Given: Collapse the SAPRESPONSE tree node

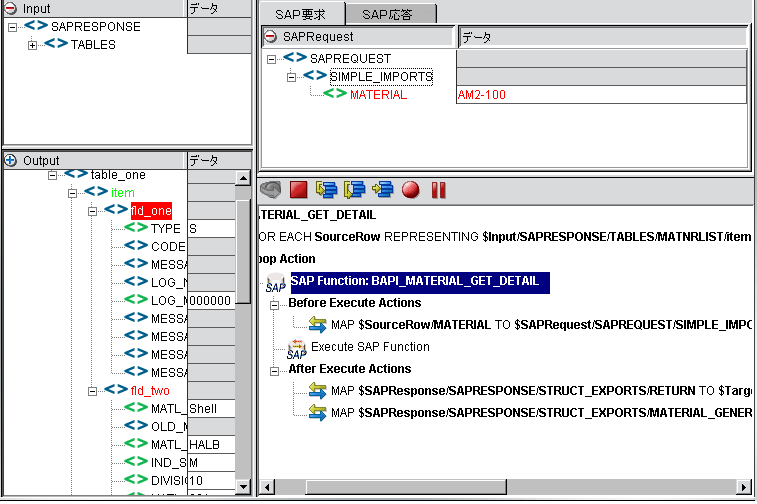Looking at the screenshot, I should 13,27.
